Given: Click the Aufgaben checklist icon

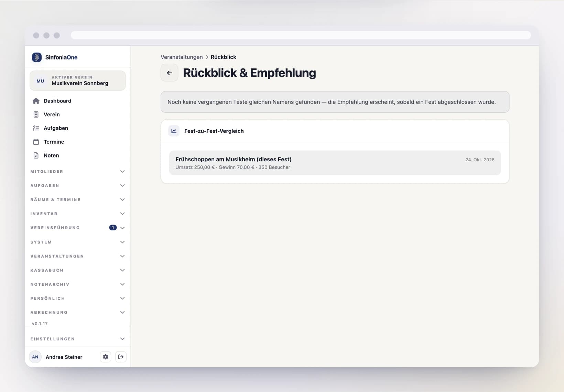Looking at the screenshot, I should pos(36,128).
